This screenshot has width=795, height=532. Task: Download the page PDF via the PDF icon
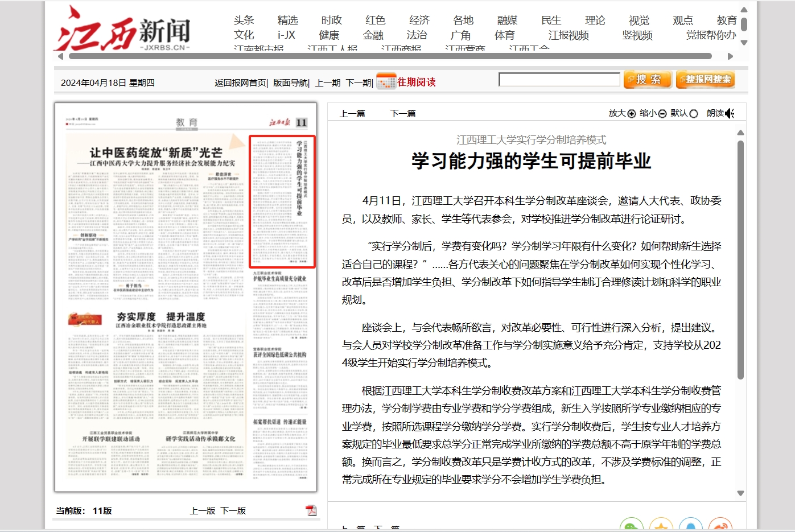click(311, 510)
